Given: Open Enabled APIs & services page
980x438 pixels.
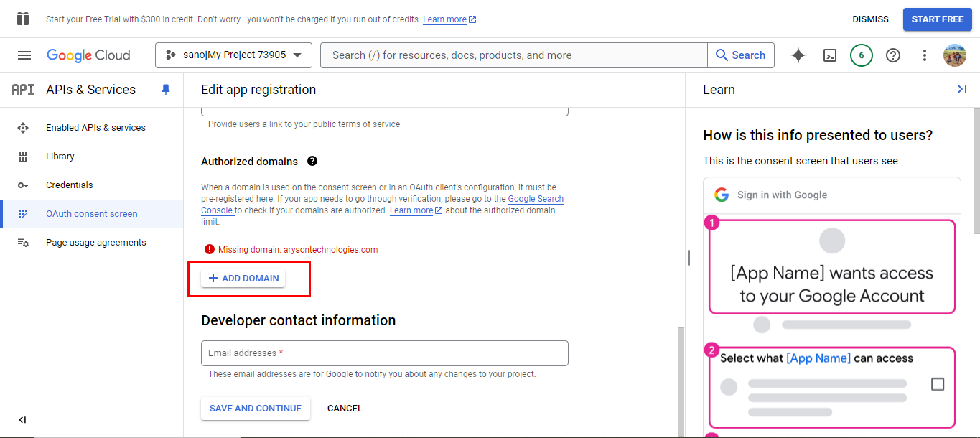Looking at the screenshot, I should (x=95, y=128).
